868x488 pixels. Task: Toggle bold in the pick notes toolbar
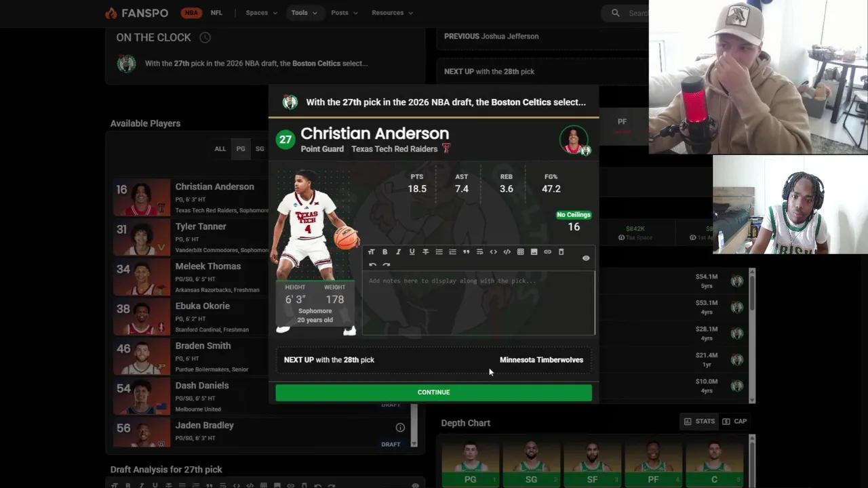[x=384, y=252]
